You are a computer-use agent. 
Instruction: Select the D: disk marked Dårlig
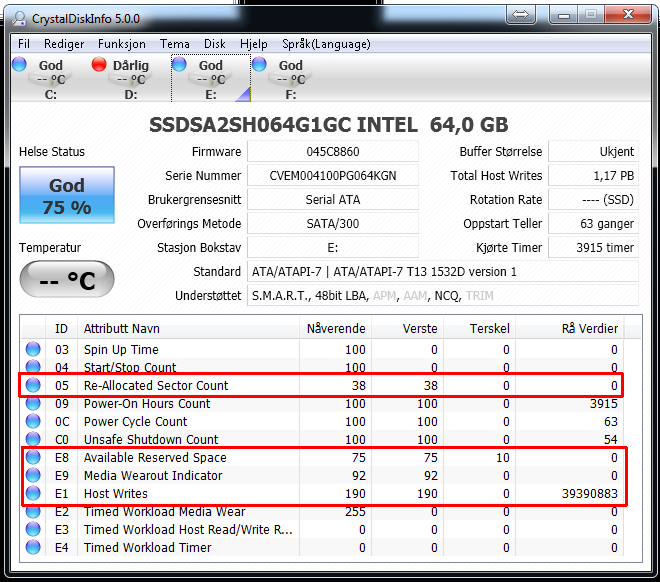tap(130, 79)
